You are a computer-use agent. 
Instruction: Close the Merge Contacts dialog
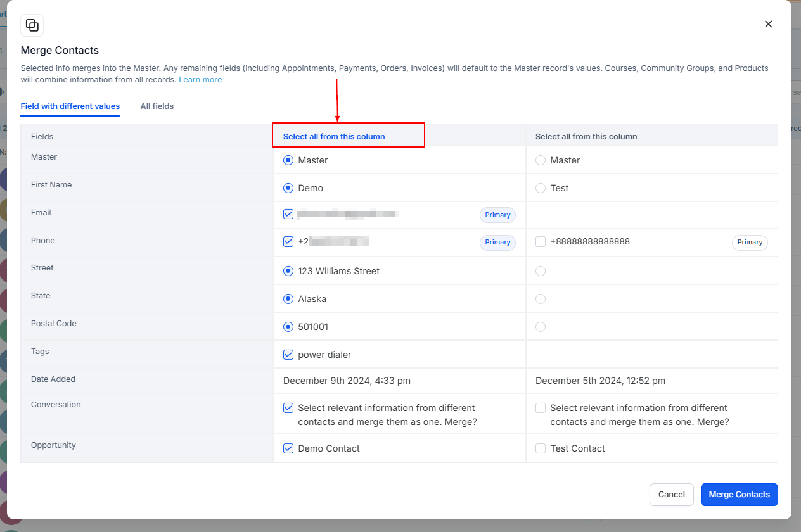click(x=769, y=24)
